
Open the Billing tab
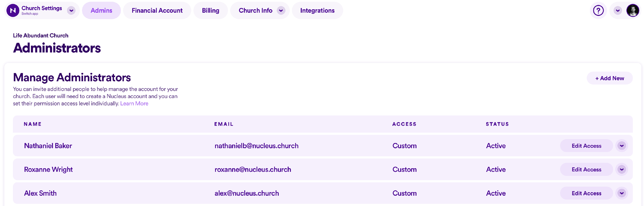pos(211,11)
